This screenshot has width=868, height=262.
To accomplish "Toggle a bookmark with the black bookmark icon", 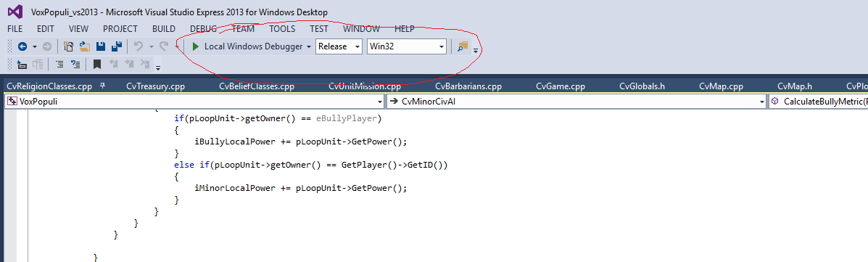I will pyautogui.click(x=97, y=65).
